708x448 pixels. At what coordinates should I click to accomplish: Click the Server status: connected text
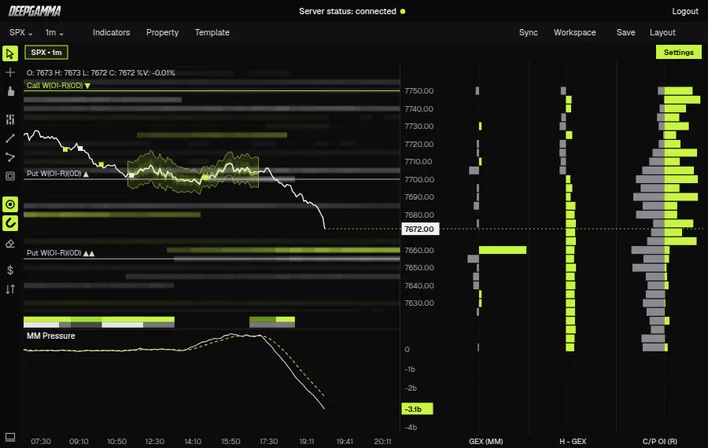(x=347, y=11)
